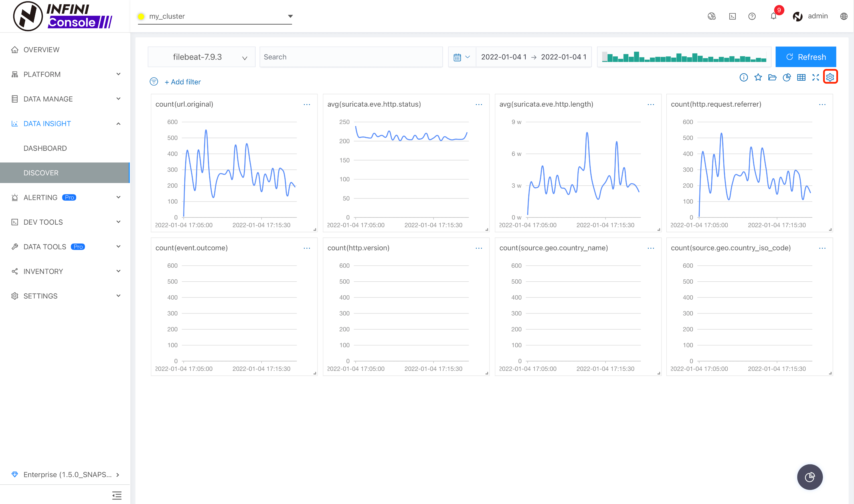This screenshot has width=854, height=504.
Task: Click + Add filter link
Action: coord(183,82)
